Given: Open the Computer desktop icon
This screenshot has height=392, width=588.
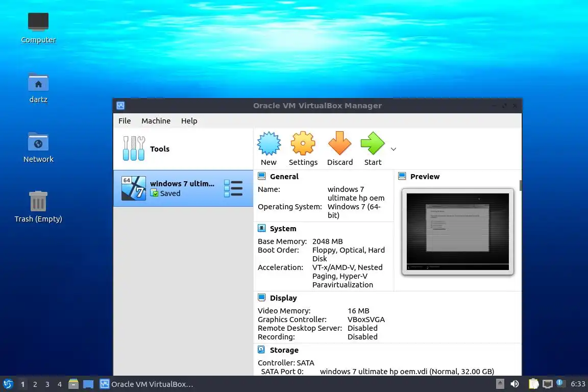Looking at the screenshot, I should tap(38, 28).
